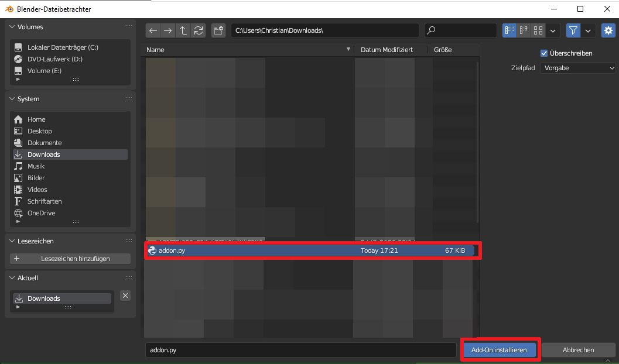Image resolution: width=619 pixels, height=364 pixels.
Task: Click the System panel drag grip
Action: pyautogui.click(x=129, y=99)
